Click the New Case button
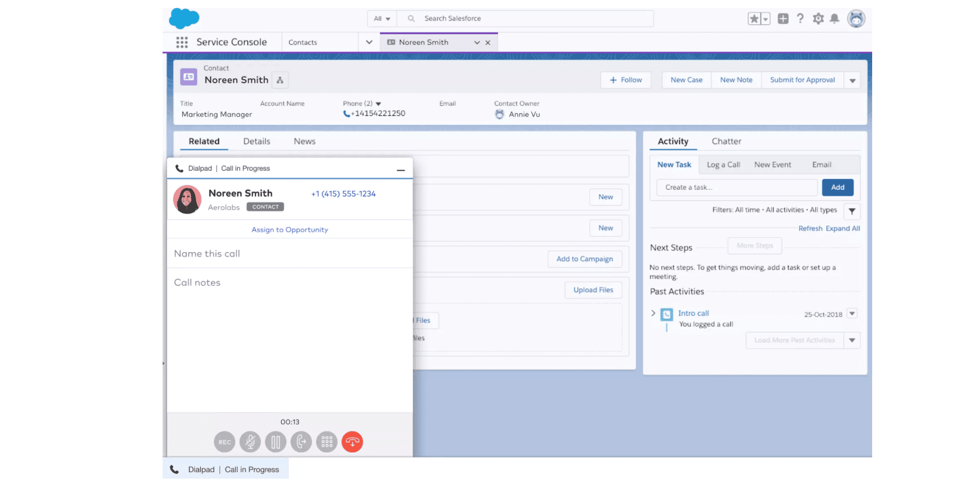 click(x=686, y=80)
